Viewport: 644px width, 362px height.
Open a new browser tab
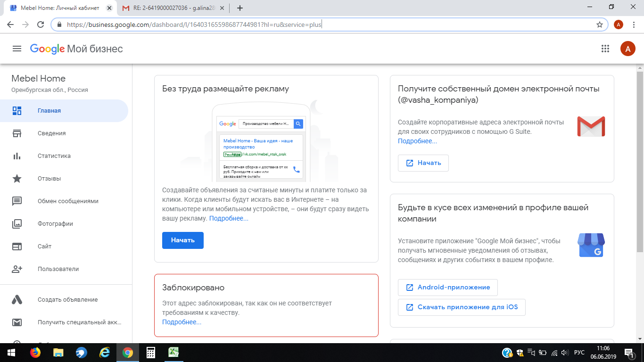coord(239,8)
